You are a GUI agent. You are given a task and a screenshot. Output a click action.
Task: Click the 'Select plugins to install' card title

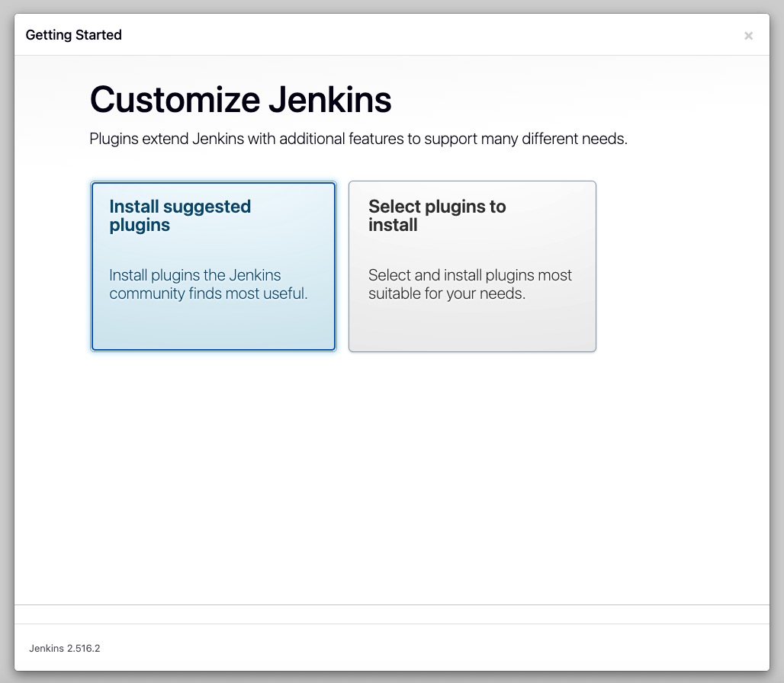pyautogui.click(x=437, y=216)
